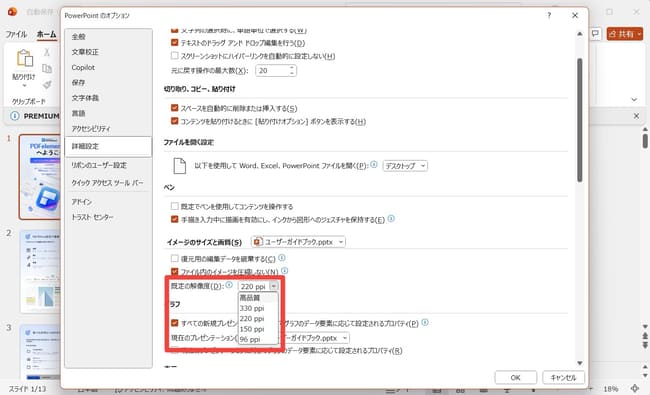Image resolution: width=650 pixels, height=395 pixels.
Task: Click info icon beside discard editing data
Action: [x=281, y=258]
